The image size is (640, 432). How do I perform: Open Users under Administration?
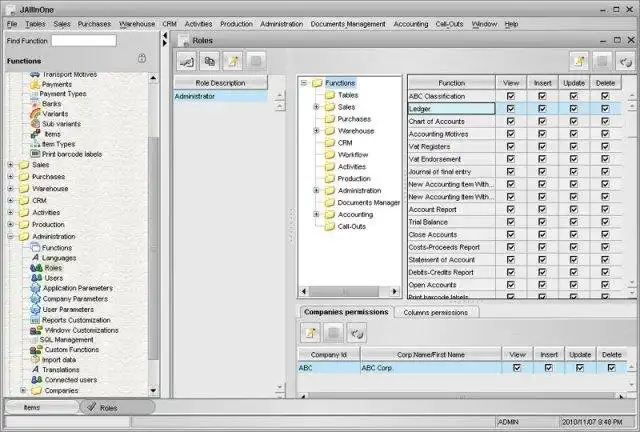[x=53, y=278]
